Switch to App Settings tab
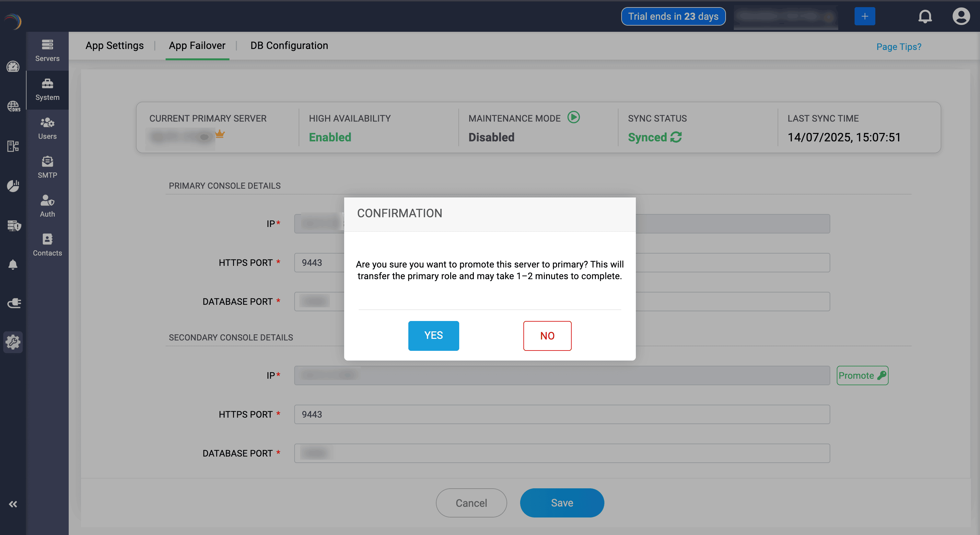The image size is (980, 535). pyautogui.click(x=114, y=46)
